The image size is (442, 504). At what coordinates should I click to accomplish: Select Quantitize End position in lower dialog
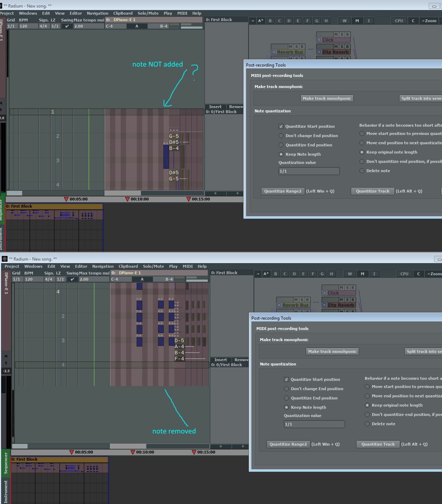pyautogui.click(x=286, y=398)
